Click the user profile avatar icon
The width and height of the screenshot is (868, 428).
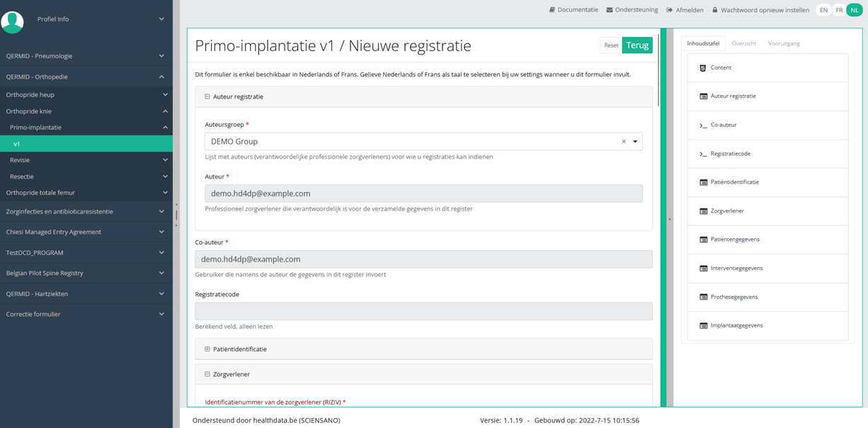[x=12, y=21]
